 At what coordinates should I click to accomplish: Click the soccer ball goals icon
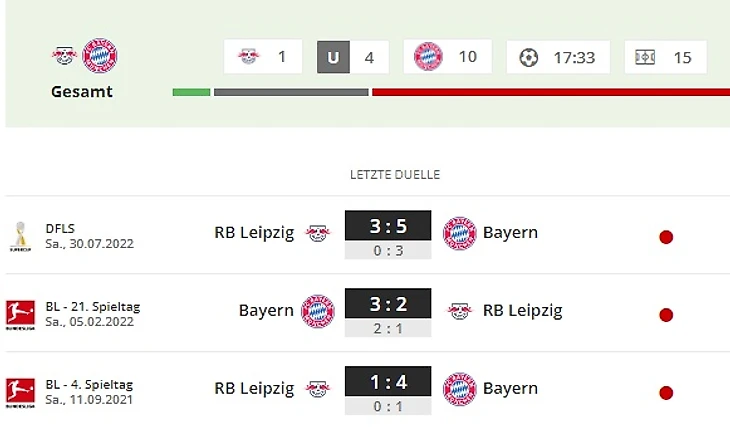(528, 58)
